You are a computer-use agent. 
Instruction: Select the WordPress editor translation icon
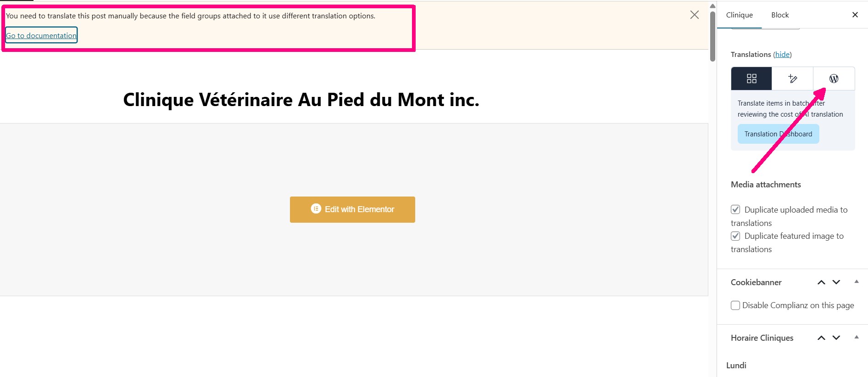point(834,79)
